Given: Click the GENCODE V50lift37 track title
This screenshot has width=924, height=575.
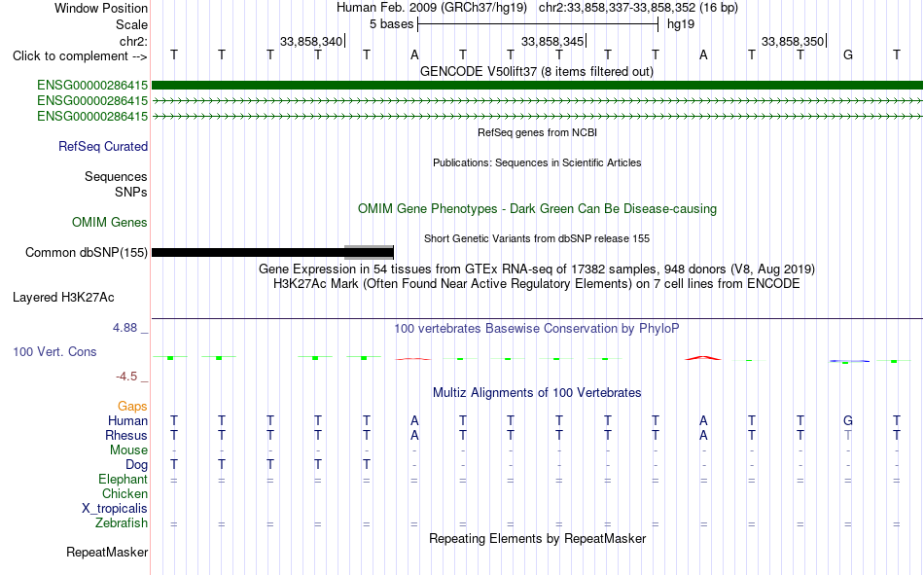Looking at the screenshot, I should click(537, 71).
